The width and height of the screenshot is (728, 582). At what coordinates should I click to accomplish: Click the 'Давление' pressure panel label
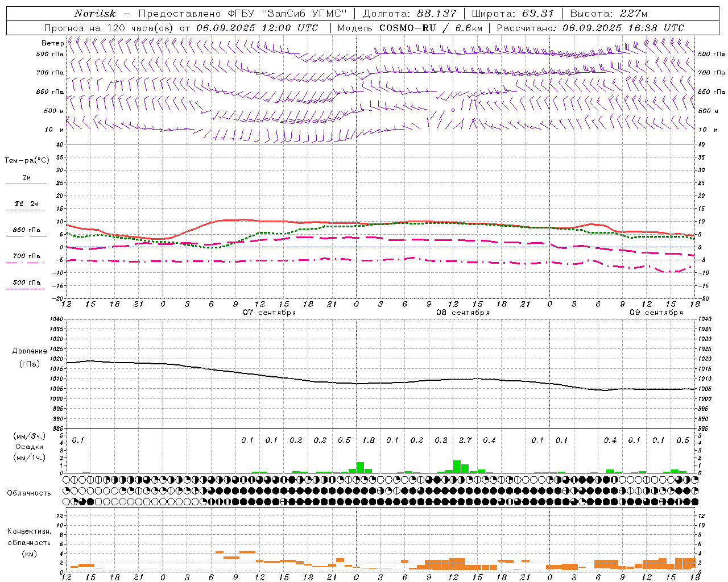coord(30,351)
